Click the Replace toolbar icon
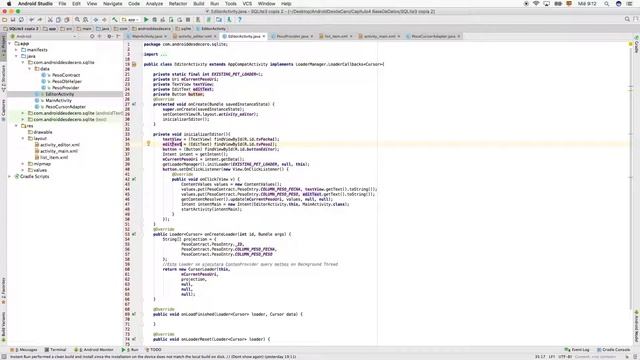This screenshot has height=360, width=640. coord(85,20)
